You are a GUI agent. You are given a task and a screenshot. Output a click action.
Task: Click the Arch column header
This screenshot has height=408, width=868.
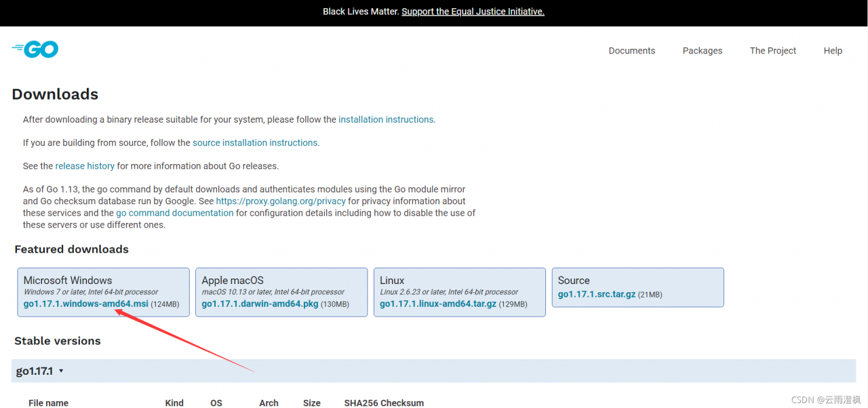[x=269, y=403]
